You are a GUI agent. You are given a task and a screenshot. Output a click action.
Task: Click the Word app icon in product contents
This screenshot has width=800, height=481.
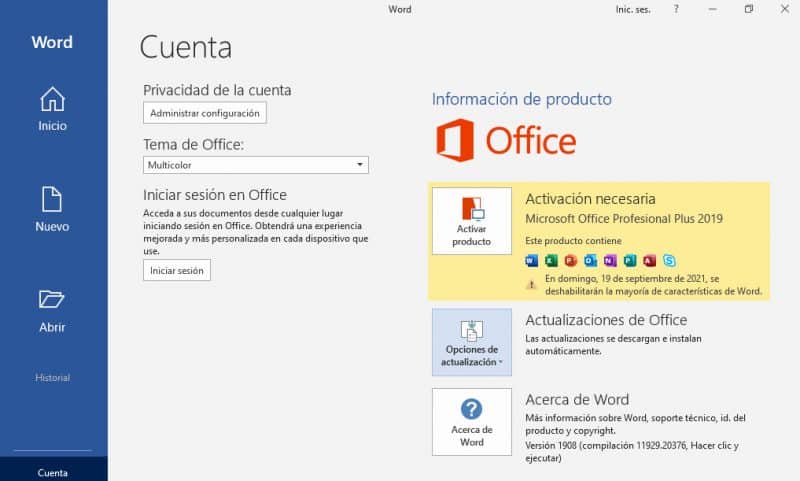(531, 261)
